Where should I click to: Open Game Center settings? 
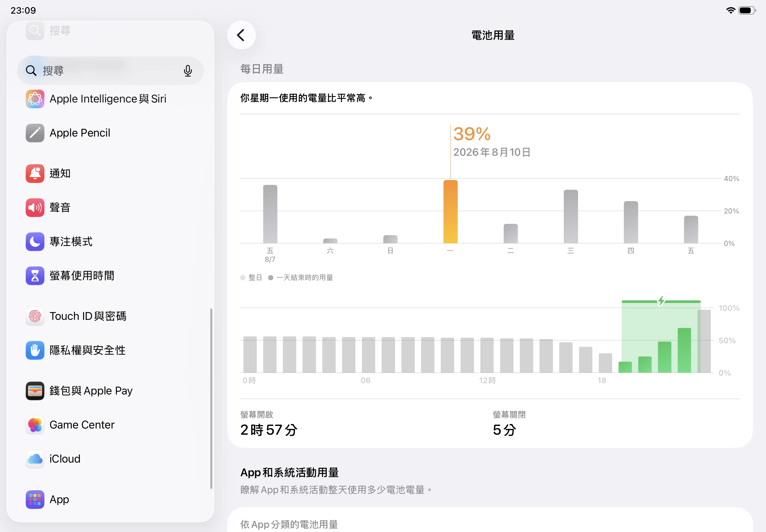pos(110,425)
